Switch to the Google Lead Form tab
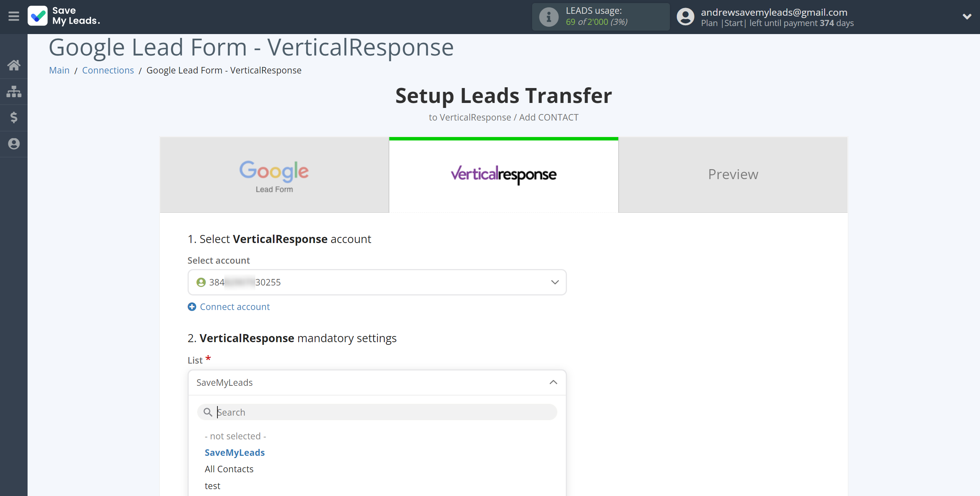The image size is (980, 496). tap(274, 175)
